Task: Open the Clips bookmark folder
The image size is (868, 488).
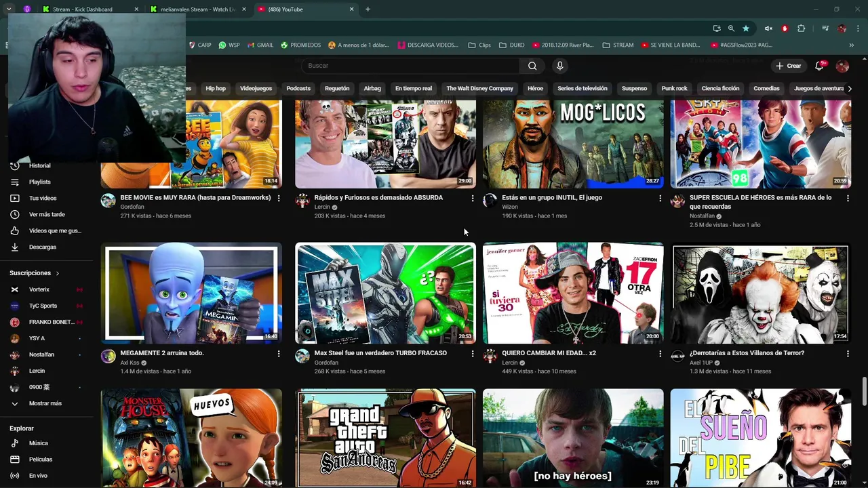Action: (x=479, y=45)
